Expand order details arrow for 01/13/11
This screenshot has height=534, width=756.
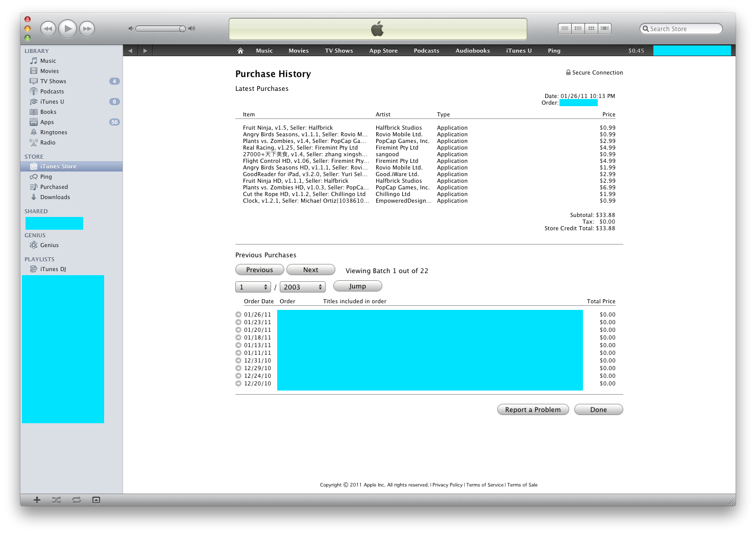pyautogui.click(x=238, y=345)
